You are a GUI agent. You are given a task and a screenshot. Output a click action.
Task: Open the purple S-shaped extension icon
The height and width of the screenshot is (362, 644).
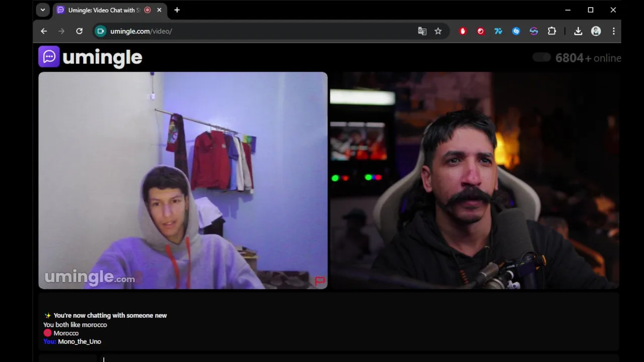click(534, 31)
